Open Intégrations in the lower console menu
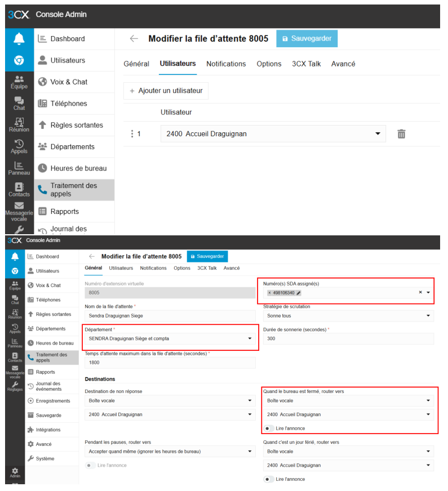 point(52,430)
